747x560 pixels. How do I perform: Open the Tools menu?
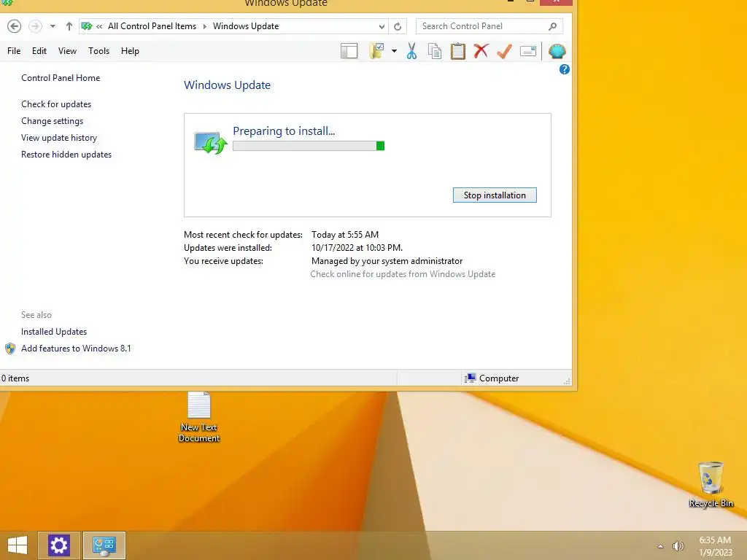click(x=98, y=51)
